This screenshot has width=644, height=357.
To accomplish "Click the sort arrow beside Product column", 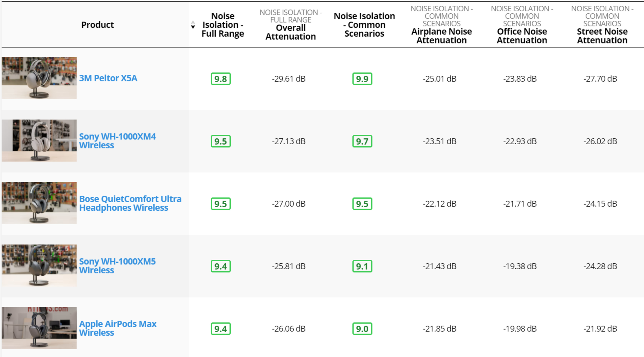I will pyautogui.click(x=193, y=25).
